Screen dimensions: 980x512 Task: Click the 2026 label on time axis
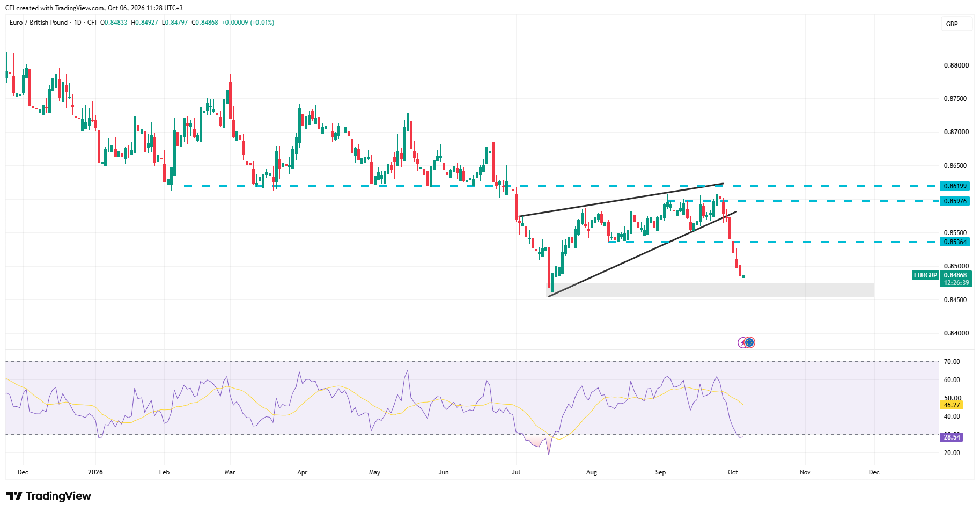95,472
